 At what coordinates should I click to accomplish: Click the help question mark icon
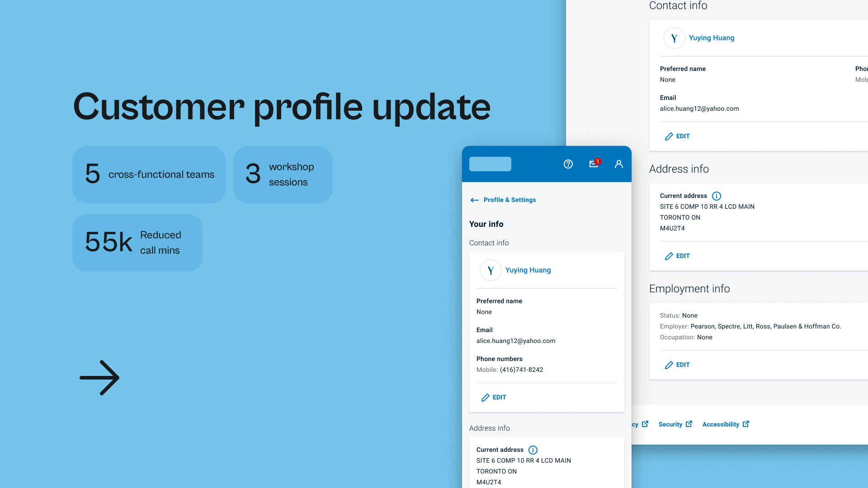[x=568, y=164]
